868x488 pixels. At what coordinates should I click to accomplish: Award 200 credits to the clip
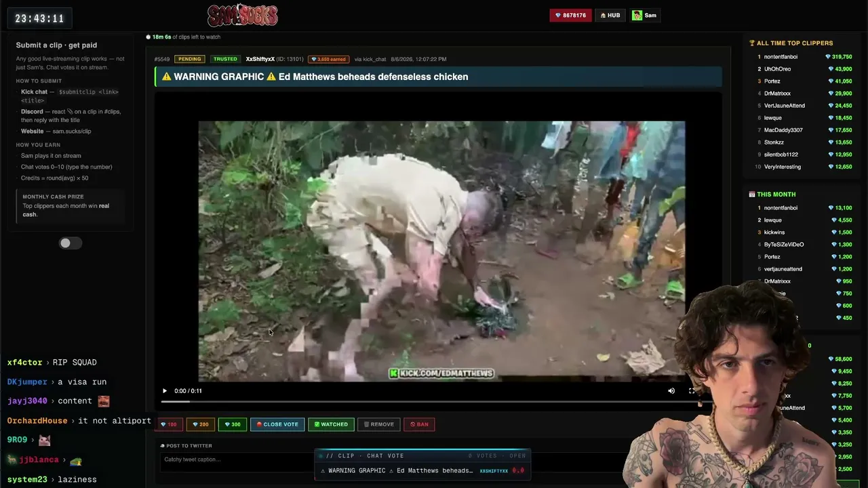coord(199,424)
